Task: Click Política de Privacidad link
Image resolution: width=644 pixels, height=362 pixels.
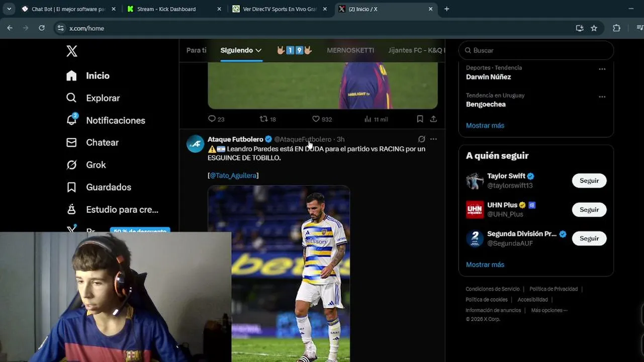Action: click(x=554, y=289)
